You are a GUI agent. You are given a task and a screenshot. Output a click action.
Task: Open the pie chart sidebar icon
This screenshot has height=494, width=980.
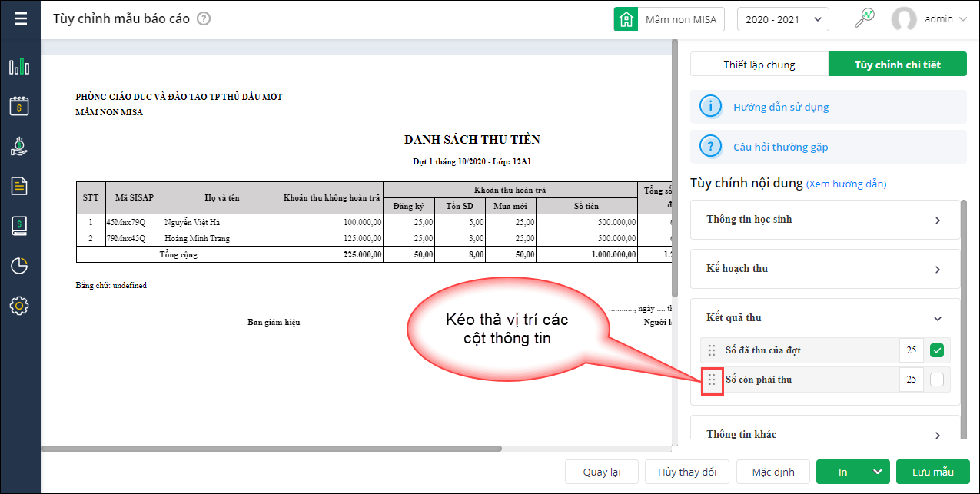[19, 266]
